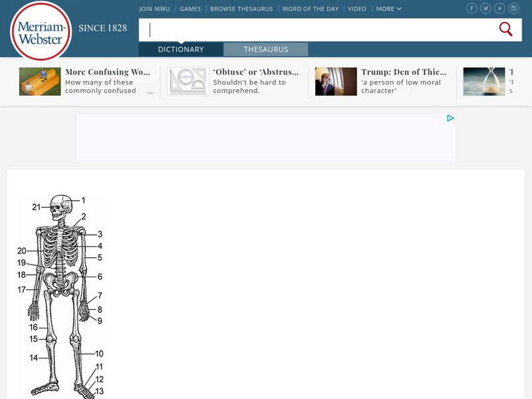Open Merriam-Webster Instagram page icon

coord(514,9)
